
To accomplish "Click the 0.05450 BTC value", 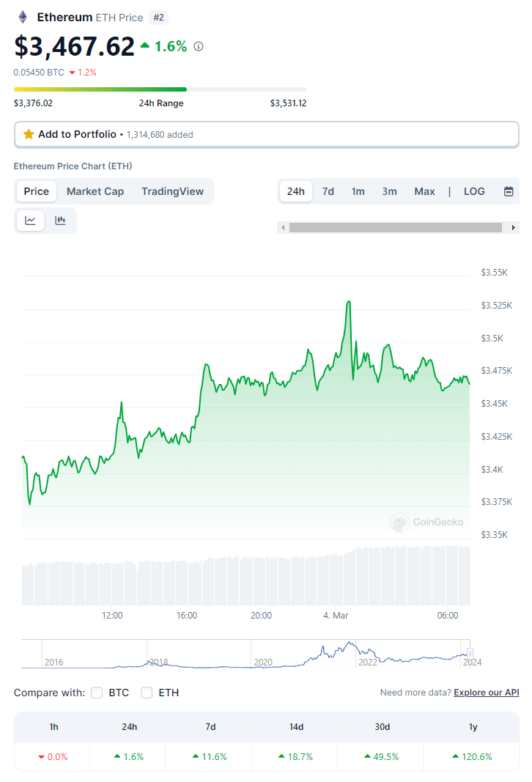I will (x=39, y=73).
